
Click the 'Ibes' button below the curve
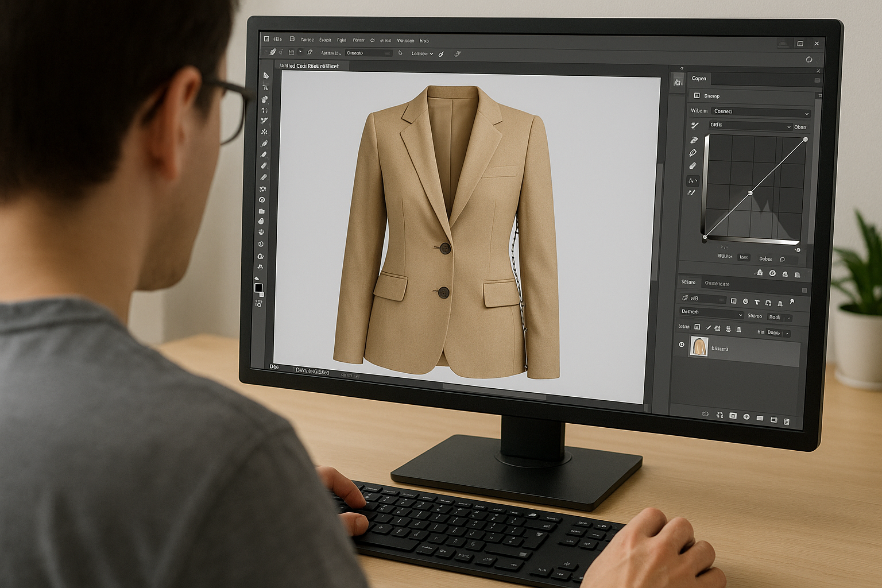744,257
